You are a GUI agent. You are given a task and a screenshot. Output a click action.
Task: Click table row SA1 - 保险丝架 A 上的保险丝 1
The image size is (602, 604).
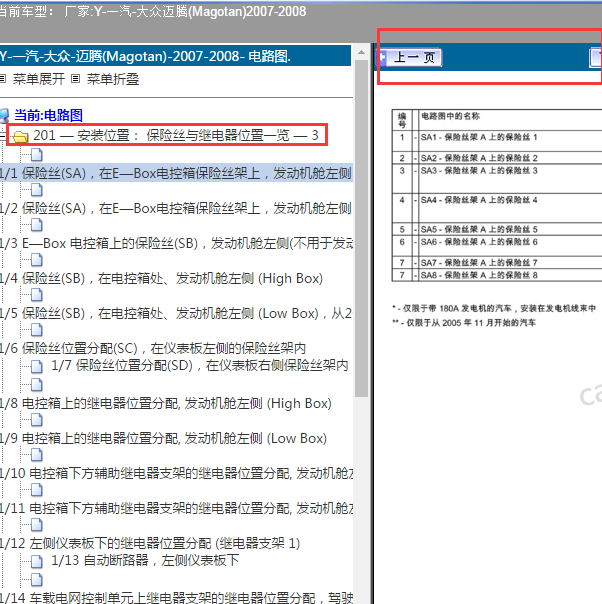pyautogui.click(x=497, y=141)
